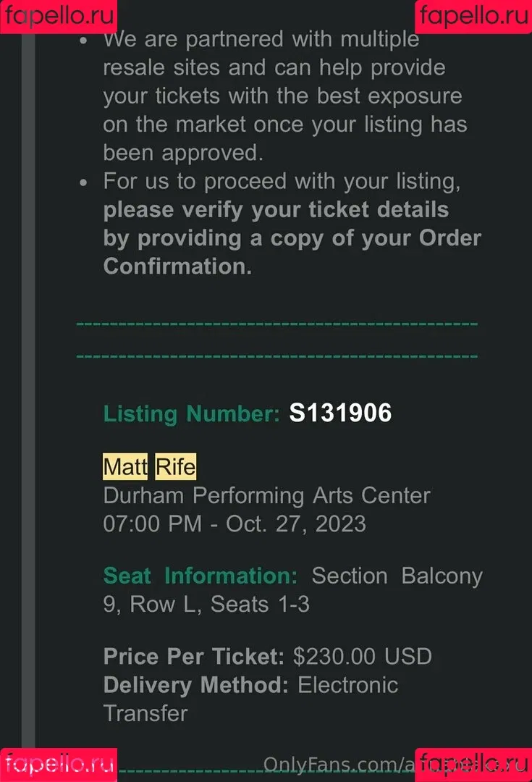The height and width of the screenshot is (782, 532).
Task: Click the Durham Performing Arts Center venue text
Action: tap(267, 496)
